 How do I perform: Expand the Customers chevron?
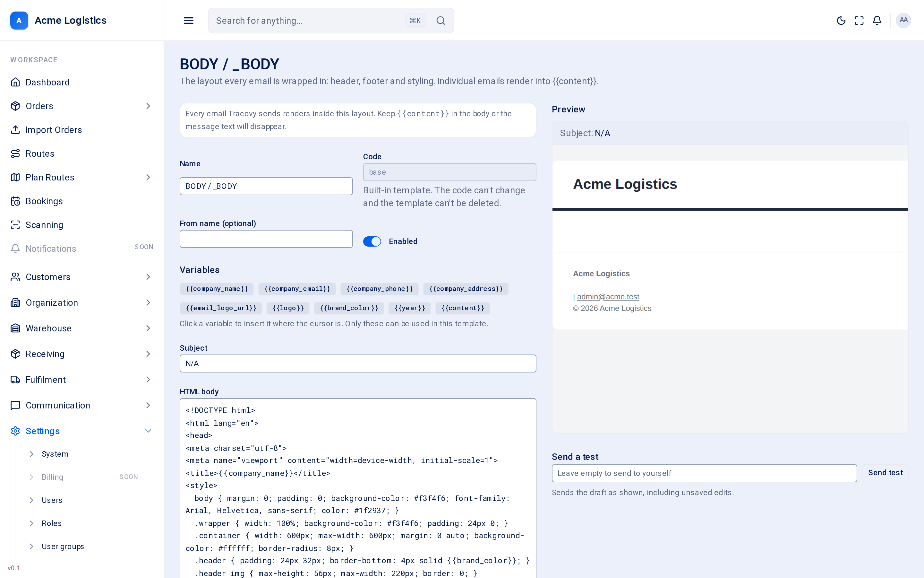tap(148, 277)
